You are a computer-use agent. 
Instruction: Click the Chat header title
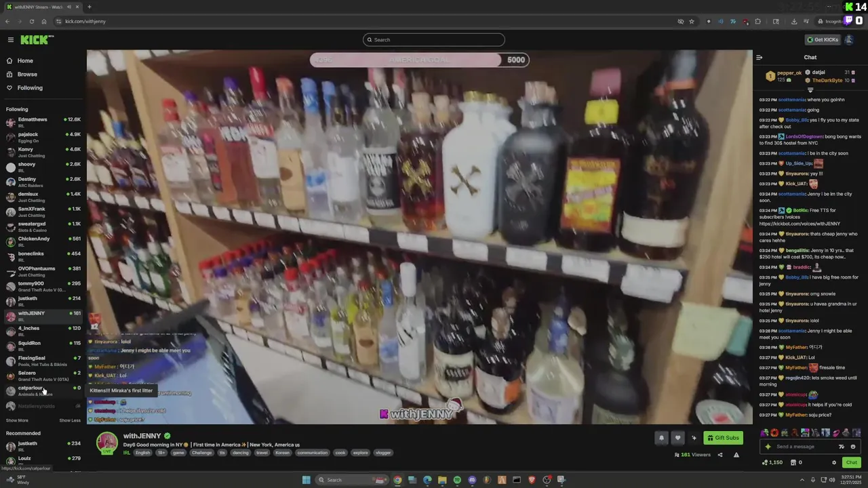tap(810, 58)
